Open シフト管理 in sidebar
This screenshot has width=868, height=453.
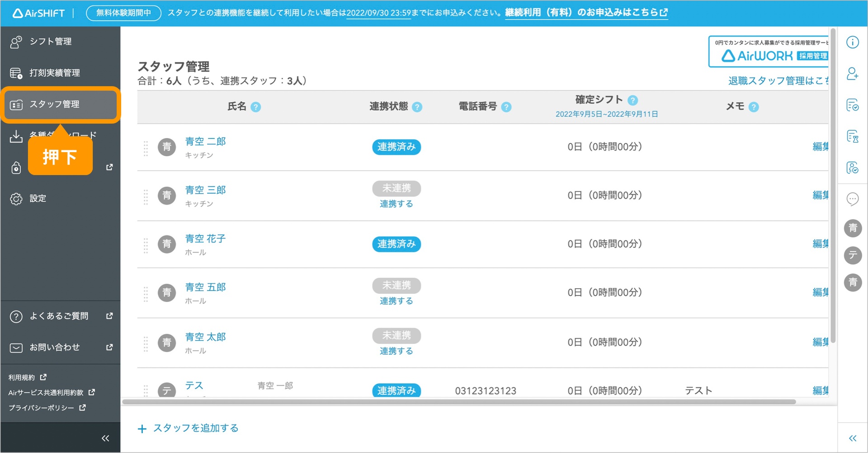coord(50,42)
